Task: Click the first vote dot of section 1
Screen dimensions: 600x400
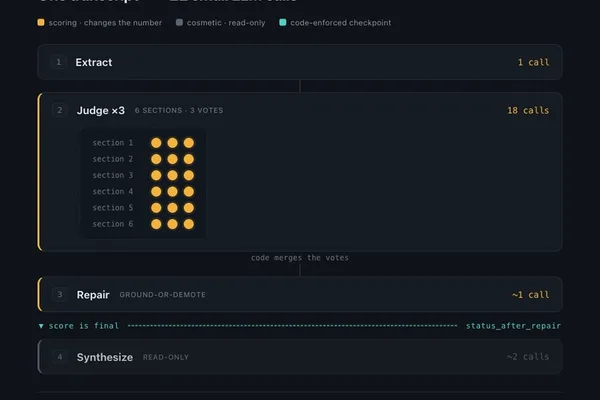Action: [x=156, y=143]
